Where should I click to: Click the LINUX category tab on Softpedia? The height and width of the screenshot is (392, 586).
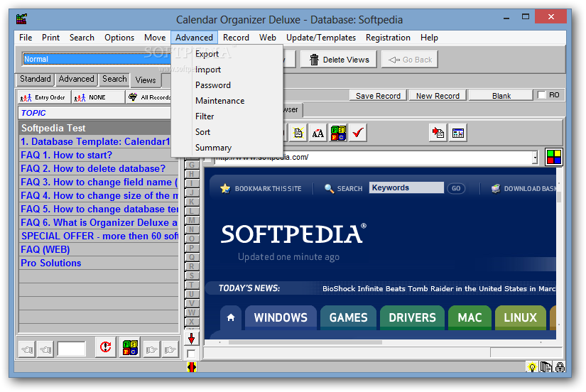click(x=520, y=317)
